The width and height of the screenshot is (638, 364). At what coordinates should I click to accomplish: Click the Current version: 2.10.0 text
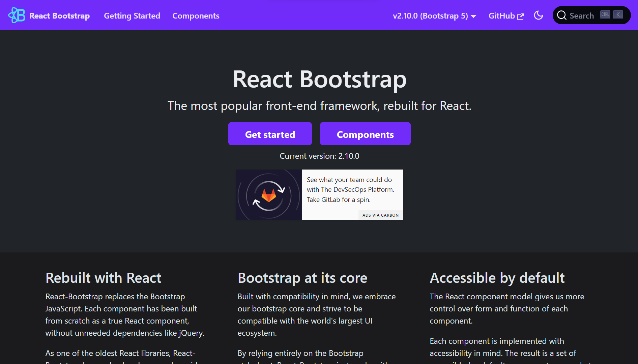319,156
